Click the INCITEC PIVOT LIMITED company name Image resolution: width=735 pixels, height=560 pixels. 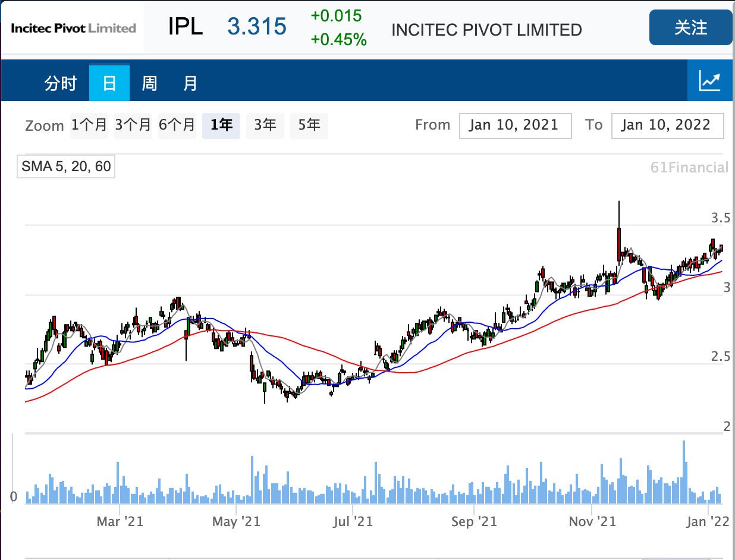pyautogui.click(x=486, y=30)
